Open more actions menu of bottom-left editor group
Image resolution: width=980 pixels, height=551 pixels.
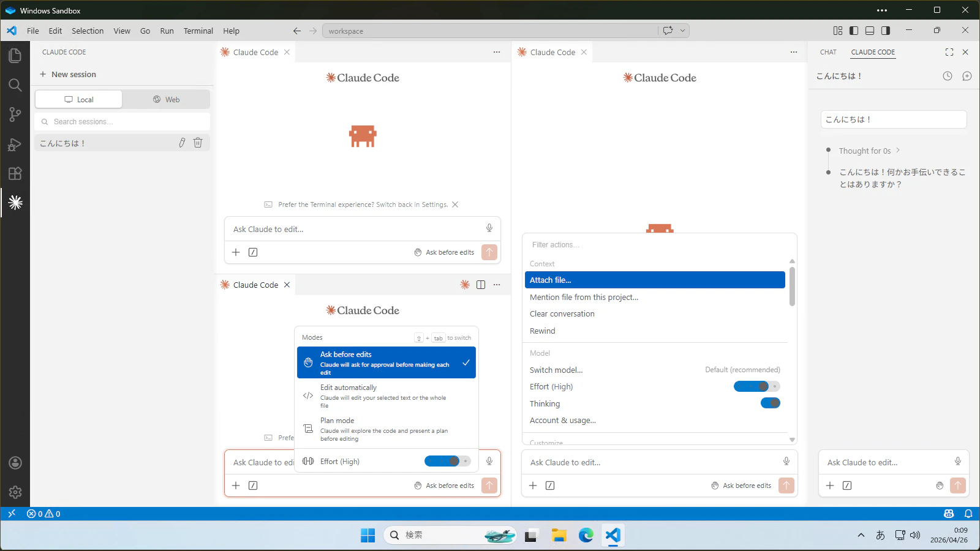click(497, 285)
